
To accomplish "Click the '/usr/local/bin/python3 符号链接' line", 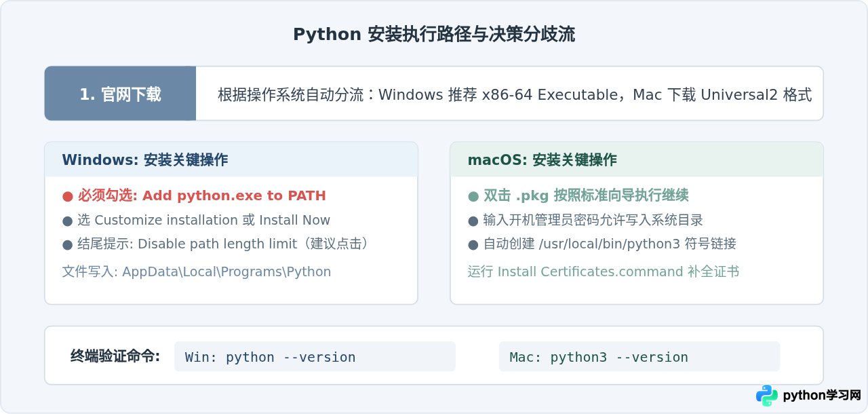I will pos(602,244).
